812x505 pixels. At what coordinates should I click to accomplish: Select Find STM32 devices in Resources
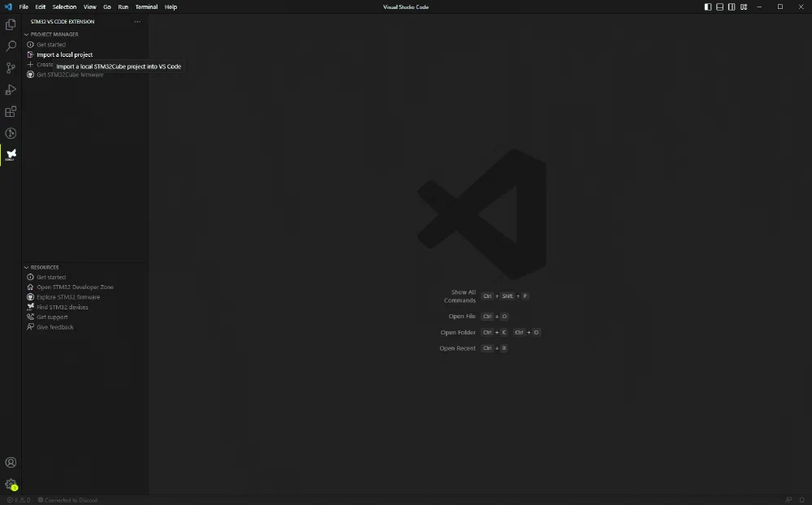tap(62, 307)
